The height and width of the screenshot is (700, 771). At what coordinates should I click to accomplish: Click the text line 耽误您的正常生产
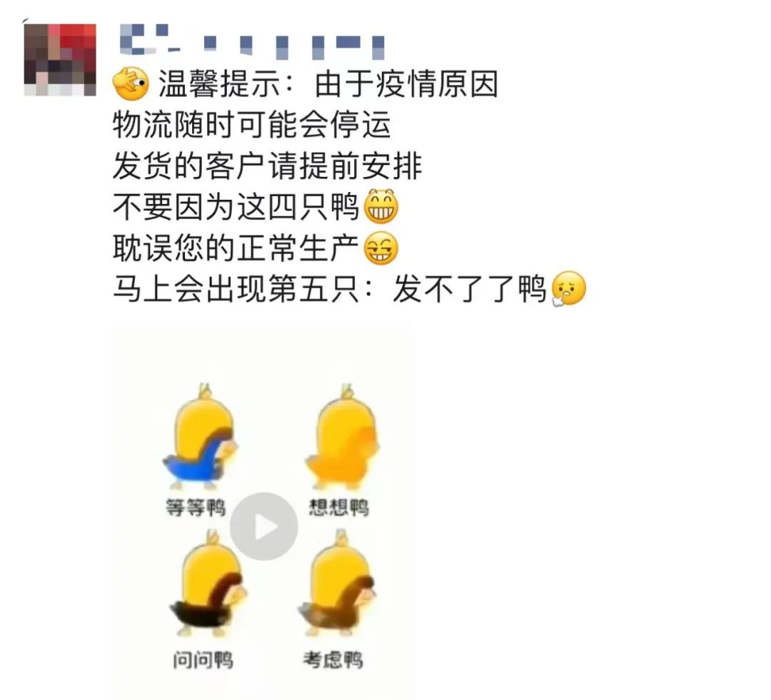click(x=236, y=248)
